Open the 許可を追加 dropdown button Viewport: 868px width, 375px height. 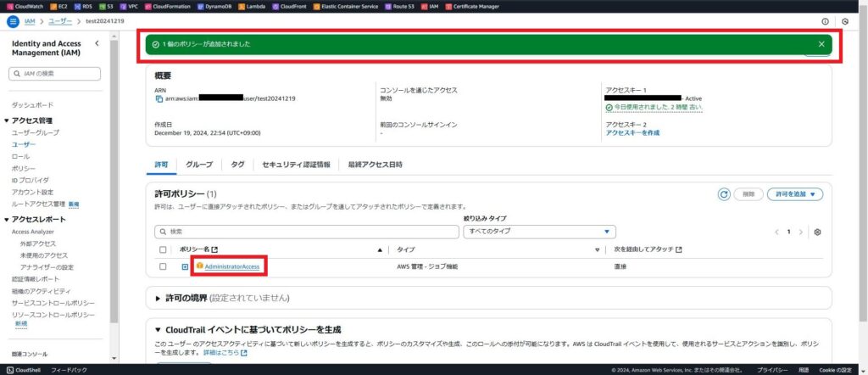[x=795, y=194]
